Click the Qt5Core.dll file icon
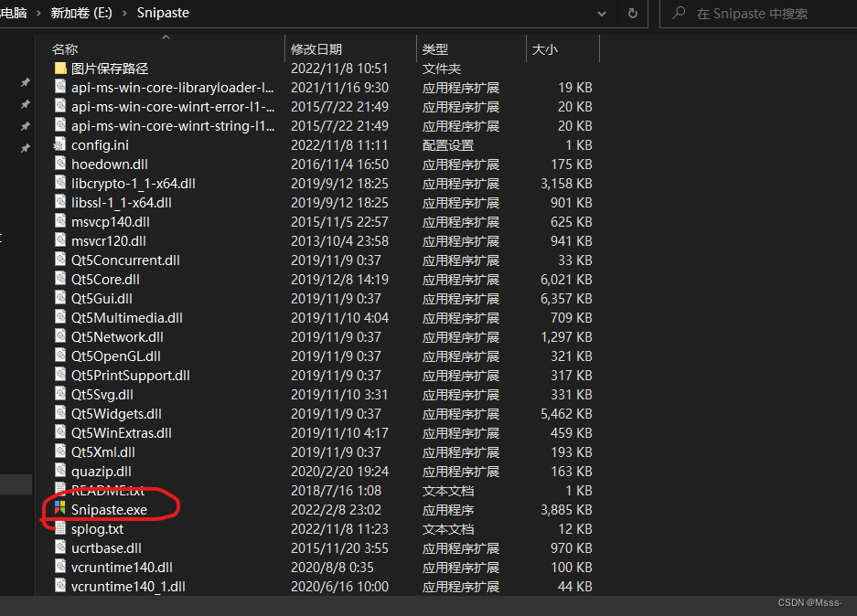Image resolution: width=857 pixels, height=616 pixels. [60, 279]
